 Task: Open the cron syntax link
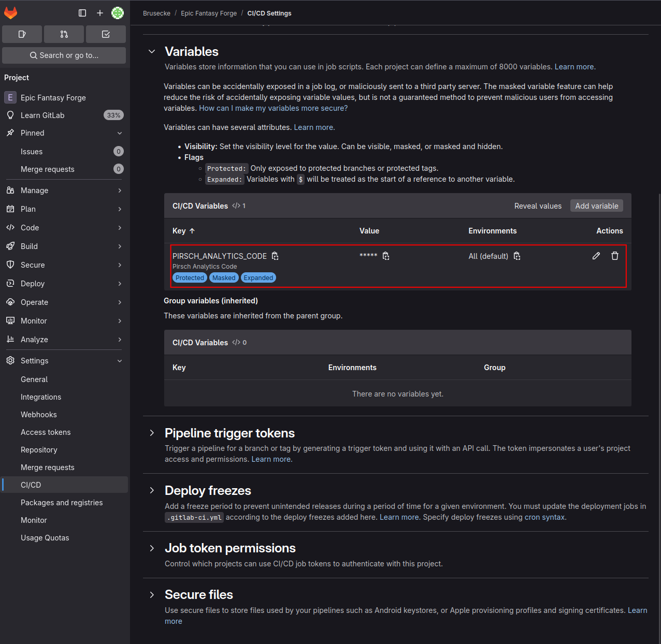coord(544,517)
